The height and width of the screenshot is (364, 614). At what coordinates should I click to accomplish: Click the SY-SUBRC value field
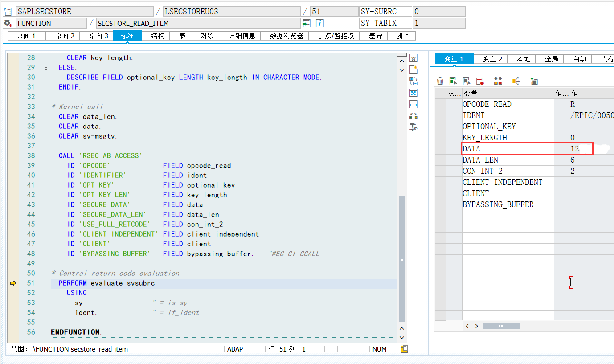click(439, 11)
